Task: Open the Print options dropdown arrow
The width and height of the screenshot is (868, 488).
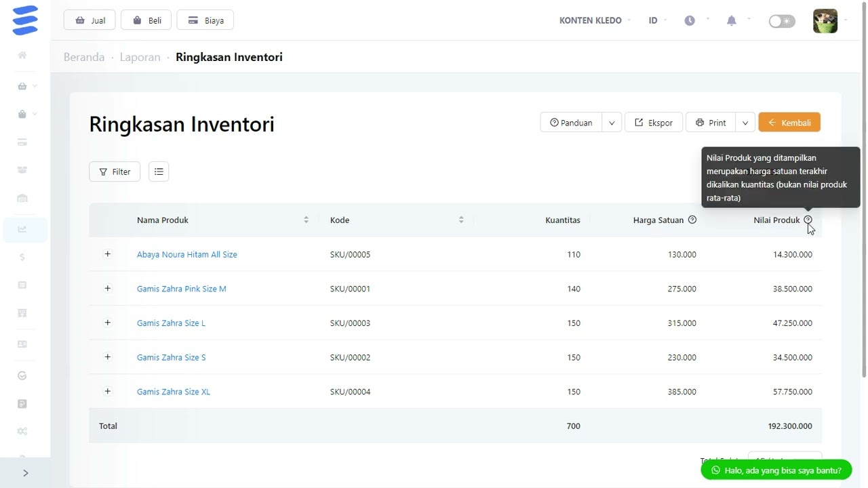Action: tap(745, 123)
